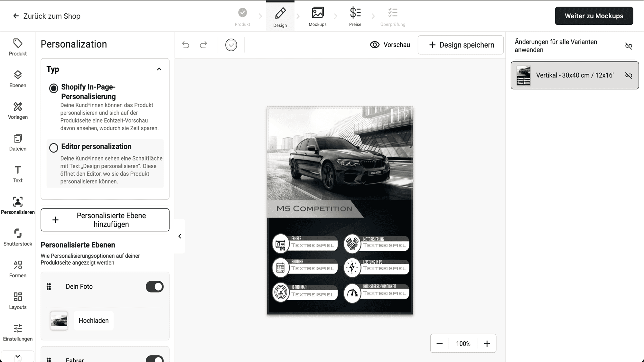The height and width of the screenshot is (362, 644).
Task: Go to the Design step
Action: click(280, 17)
